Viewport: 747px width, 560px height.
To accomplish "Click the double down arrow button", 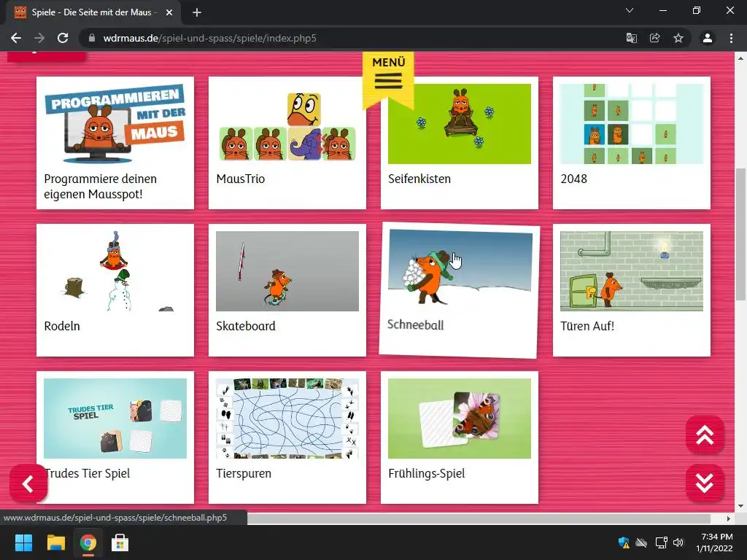I will coord(705,483).
